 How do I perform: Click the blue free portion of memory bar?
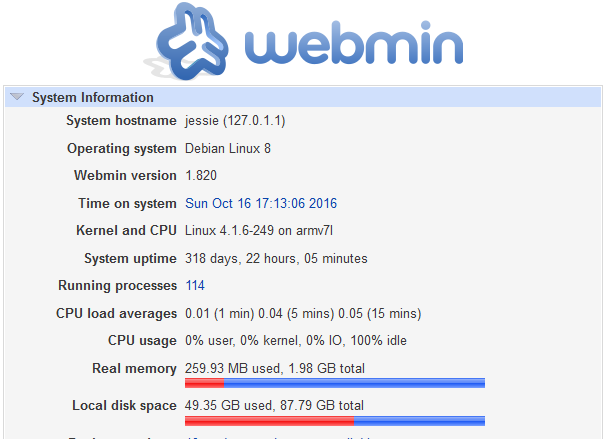tap(354, 383)
